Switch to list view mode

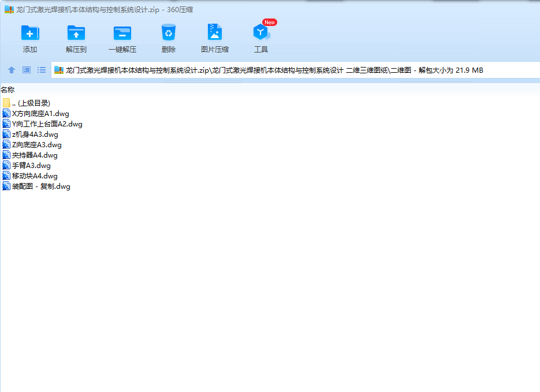pyautogui.click(x=42, y=70)
